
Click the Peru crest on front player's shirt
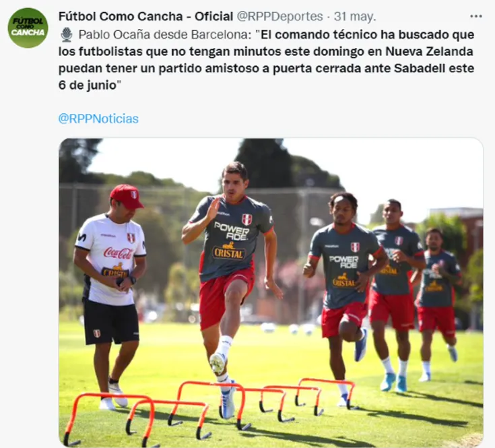pos(246,219)
